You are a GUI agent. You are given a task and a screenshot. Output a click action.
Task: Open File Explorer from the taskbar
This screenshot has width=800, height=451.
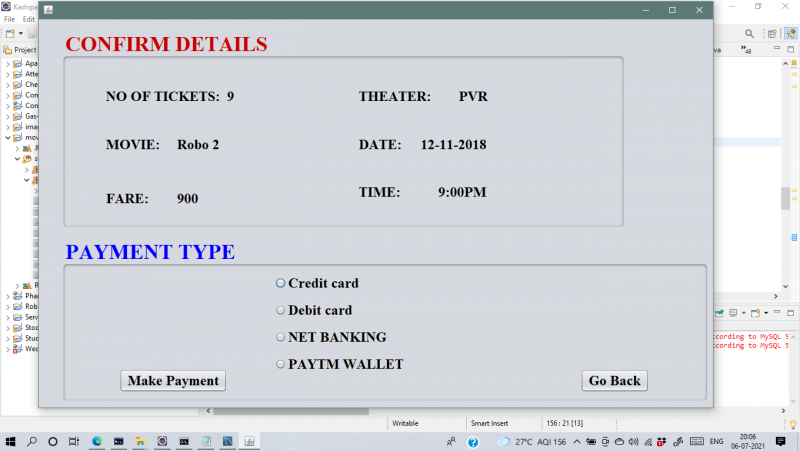(140, 442)
